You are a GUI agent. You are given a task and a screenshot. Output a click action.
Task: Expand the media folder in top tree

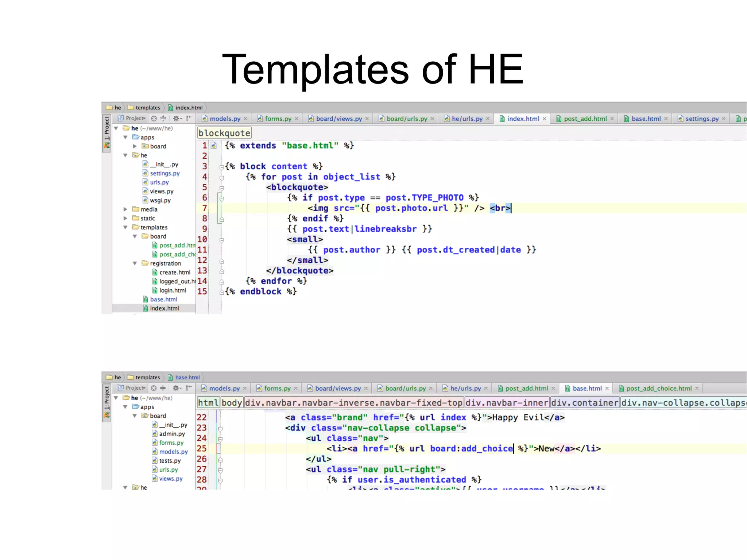(125, 209)
